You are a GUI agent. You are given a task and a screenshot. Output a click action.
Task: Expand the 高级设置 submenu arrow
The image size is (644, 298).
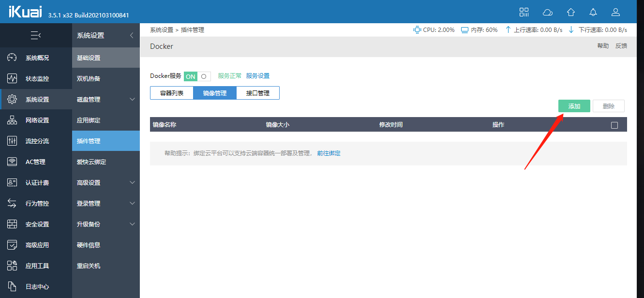[x=132, y=183]
